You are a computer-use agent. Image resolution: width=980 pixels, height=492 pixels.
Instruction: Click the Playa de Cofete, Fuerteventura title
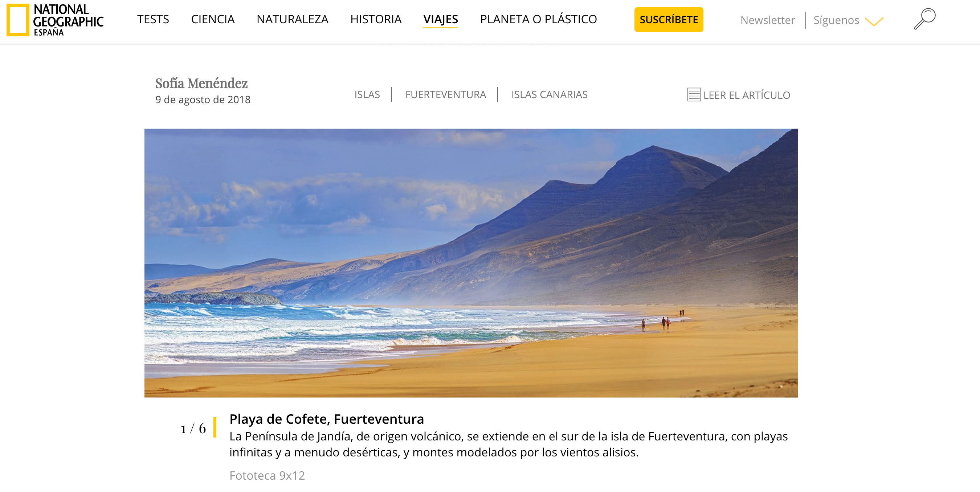click(326, 419)
